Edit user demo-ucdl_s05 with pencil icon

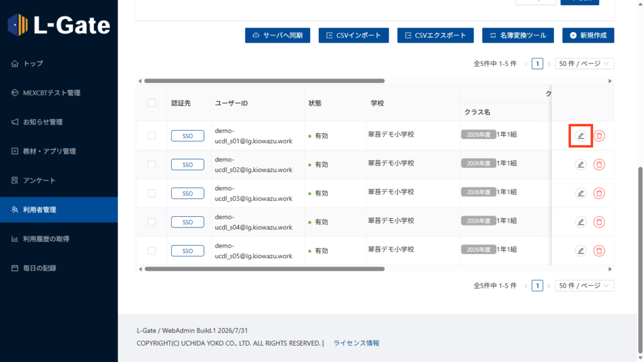(580, 251)
